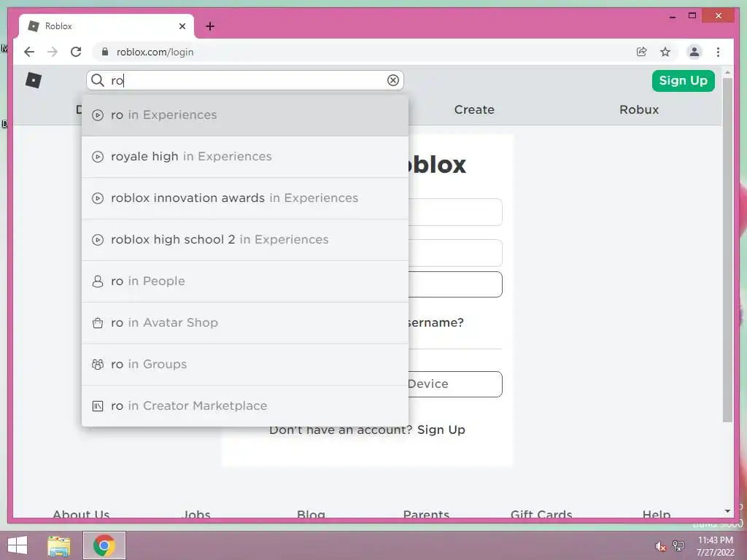Image resolution: width=747 pixels, height=560 pixels.
Task: Choose "ro in Creator Marketplace" suggestion
Action: tap(245, 405)
